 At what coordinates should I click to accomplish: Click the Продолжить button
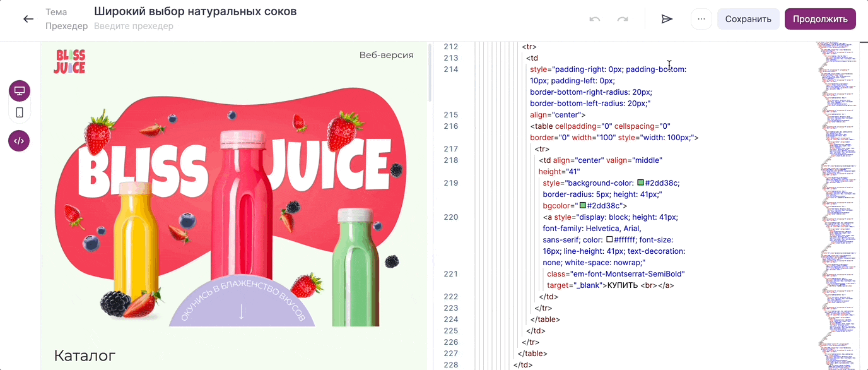[820, 19]
